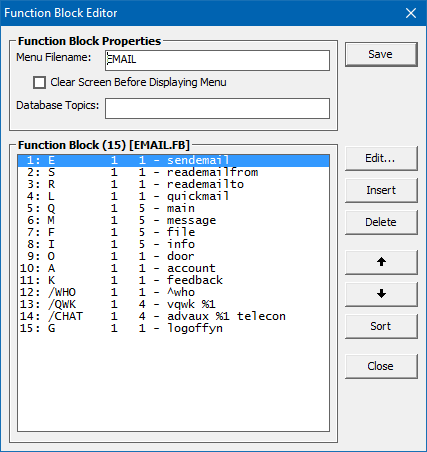Toggle Clear Screen Before Displaying Menu checkbox
427x452 pixels.
[39, 82]
